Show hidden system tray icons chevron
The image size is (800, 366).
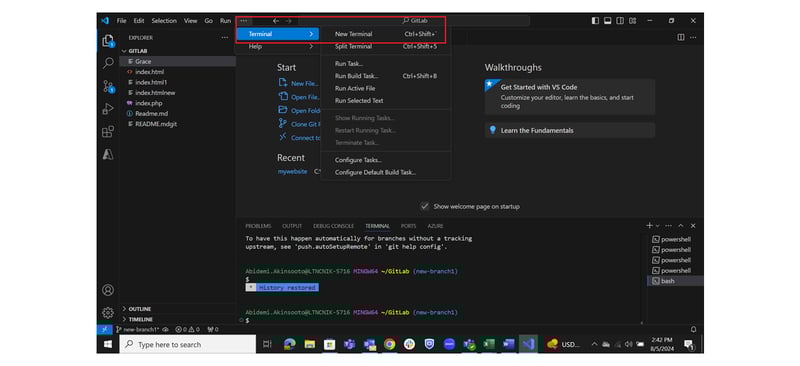coord(594,345)
